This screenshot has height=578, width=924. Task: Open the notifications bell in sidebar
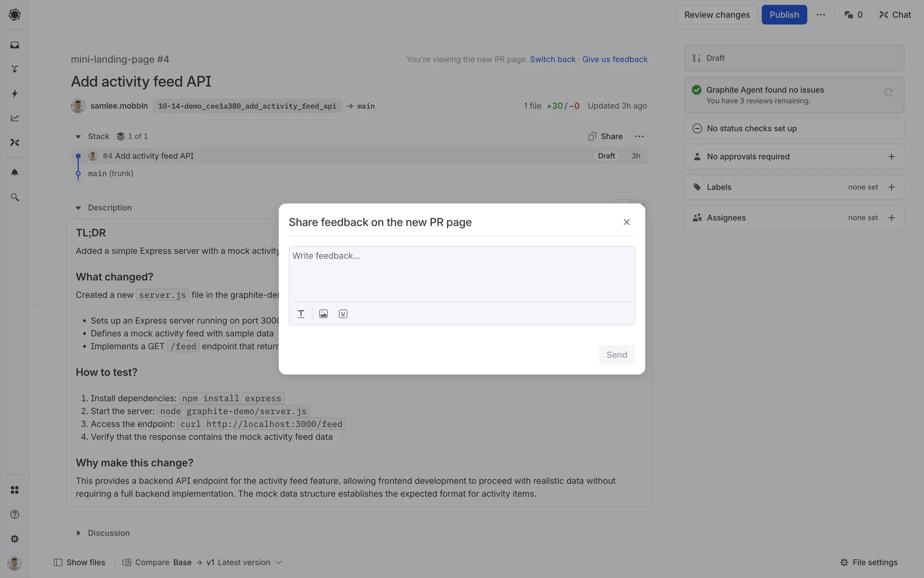pos(15,172)
